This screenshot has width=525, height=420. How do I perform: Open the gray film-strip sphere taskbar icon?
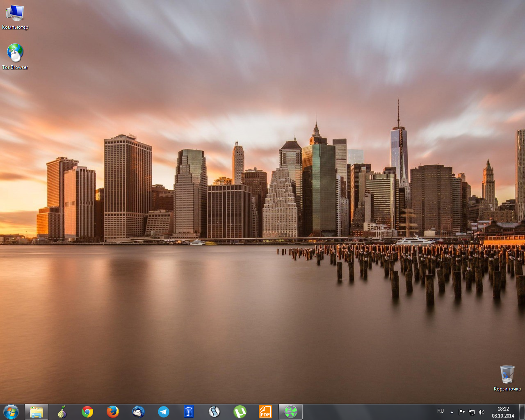coord(214,412)
